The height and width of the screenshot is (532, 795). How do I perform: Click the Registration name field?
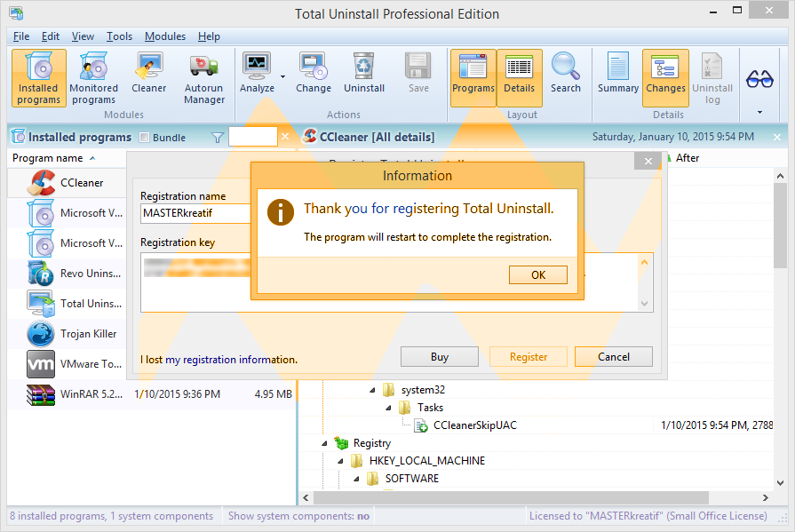pos(195,213)
